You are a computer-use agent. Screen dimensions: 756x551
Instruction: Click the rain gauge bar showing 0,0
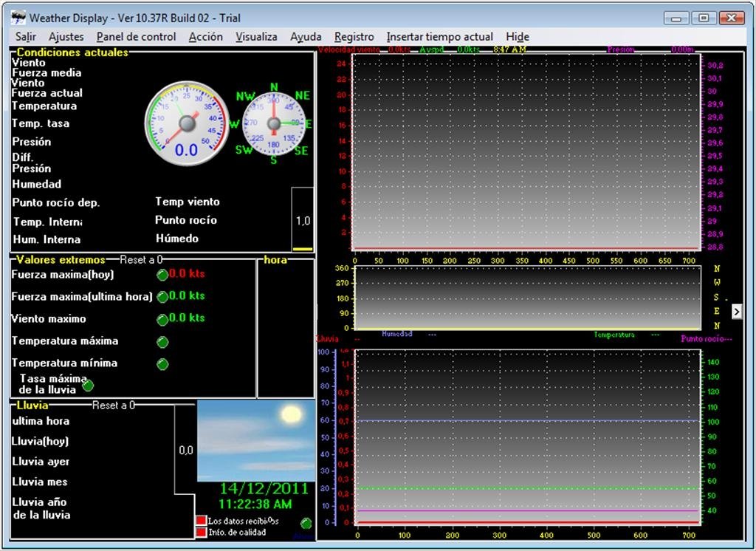[185, 450]
